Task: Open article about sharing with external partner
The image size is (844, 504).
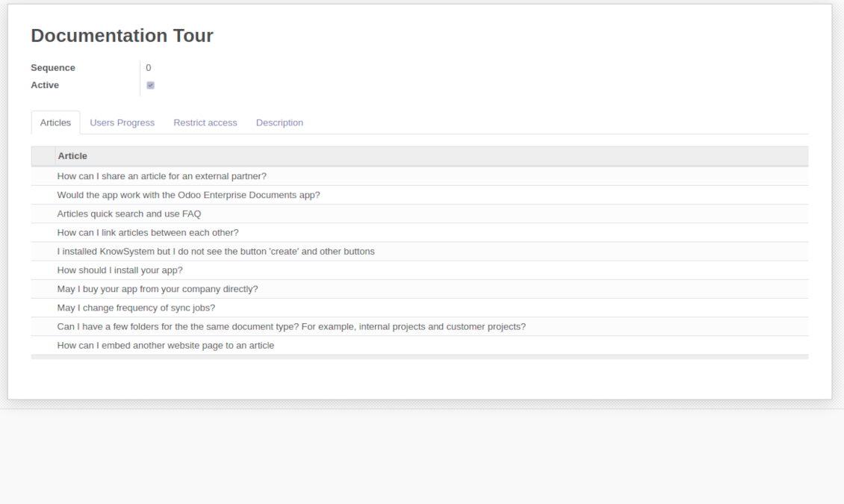Action: pos(420,176)
